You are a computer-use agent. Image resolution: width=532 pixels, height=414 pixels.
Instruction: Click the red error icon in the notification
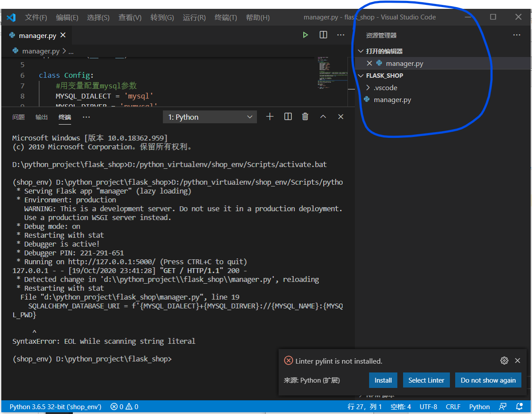pos(288,361)
